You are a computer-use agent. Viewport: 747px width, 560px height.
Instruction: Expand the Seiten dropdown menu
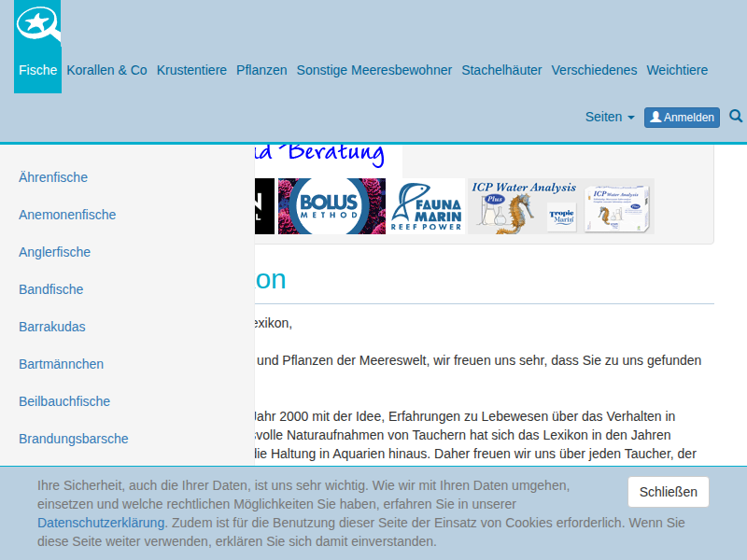click(x=609, y=117)
